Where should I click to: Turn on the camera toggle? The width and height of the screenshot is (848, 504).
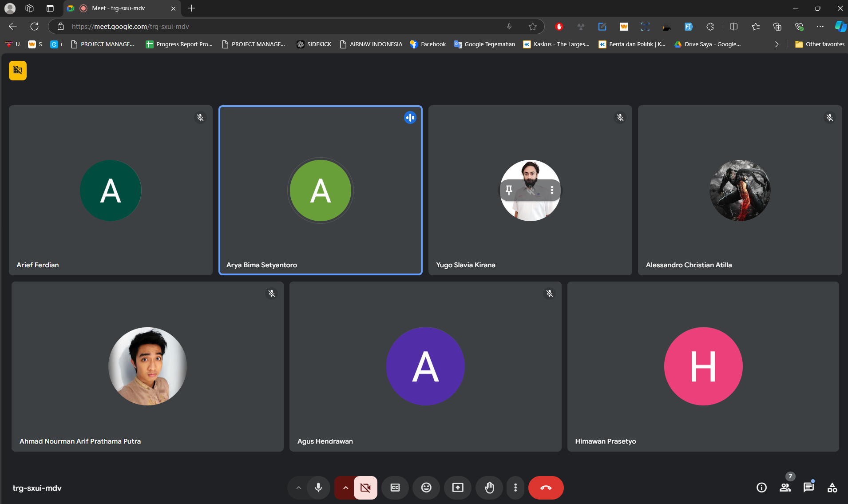coord(365,488)
